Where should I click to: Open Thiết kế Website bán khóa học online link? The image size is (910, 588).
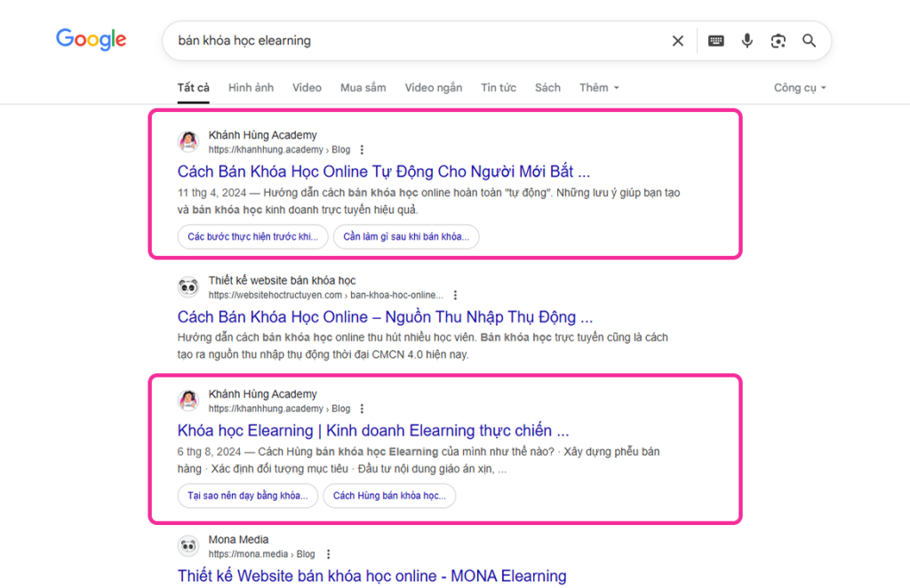tap(372, 576)
